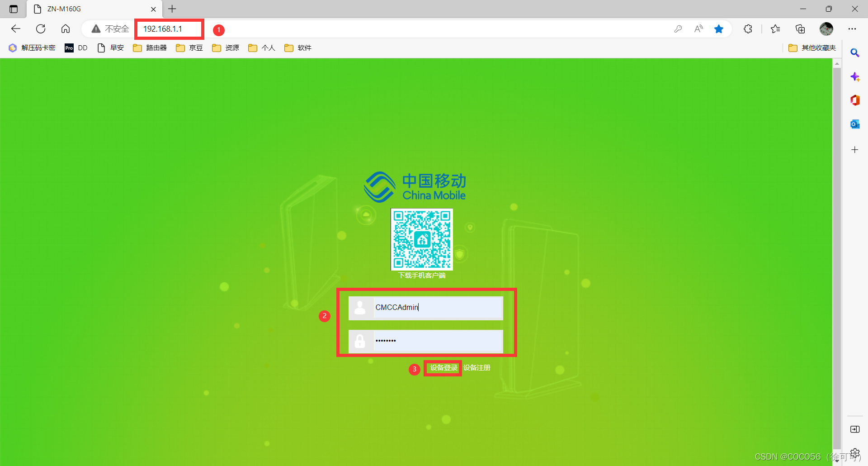
Task: Click the scrollbar up arrow
Action: pyautogui.click(x=837, y=64)
